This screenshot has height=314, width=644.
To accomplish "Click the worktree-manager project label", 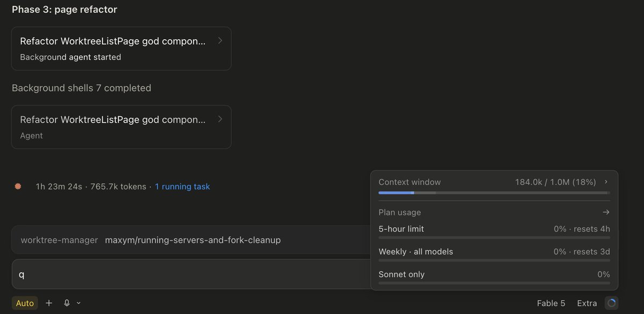I will pyautogui.click(x=60, y=240).
